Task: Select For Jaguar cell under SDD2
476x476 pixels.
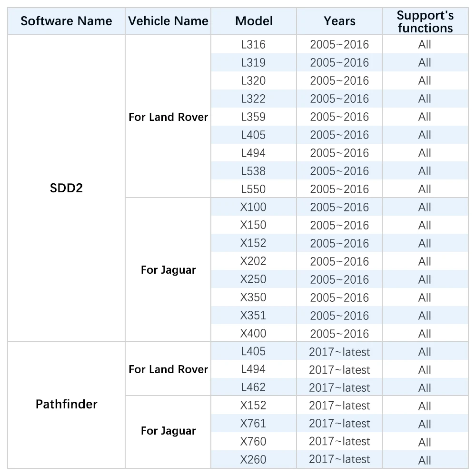Action: point(168,269)
